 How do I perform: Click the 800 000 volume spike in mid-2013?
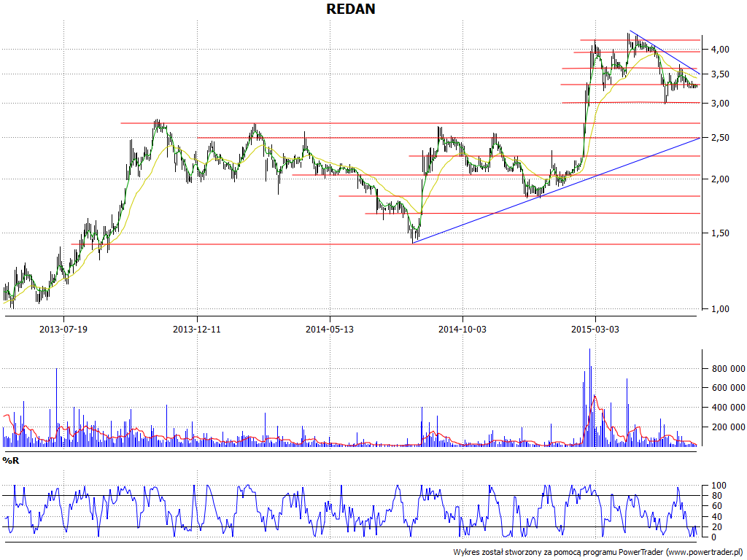click(57, 408)
